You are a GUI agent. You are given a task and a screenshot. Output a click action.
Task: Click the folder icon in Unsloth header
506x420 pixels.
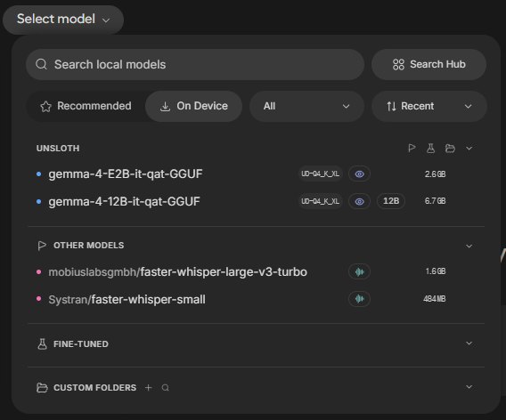(450, 149)
